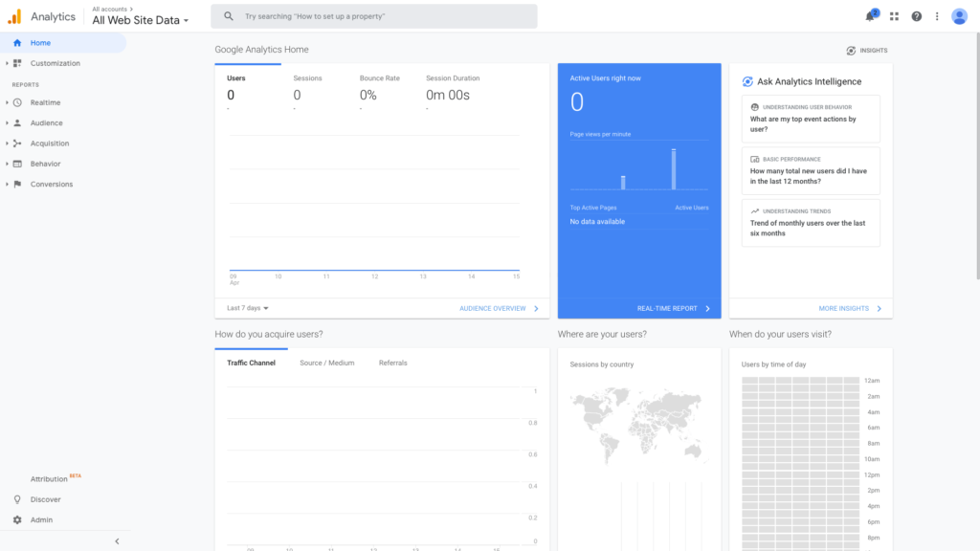Screen dimensions: 980x551
Task: Open the Google apps grid
Action: coord(894,15)
